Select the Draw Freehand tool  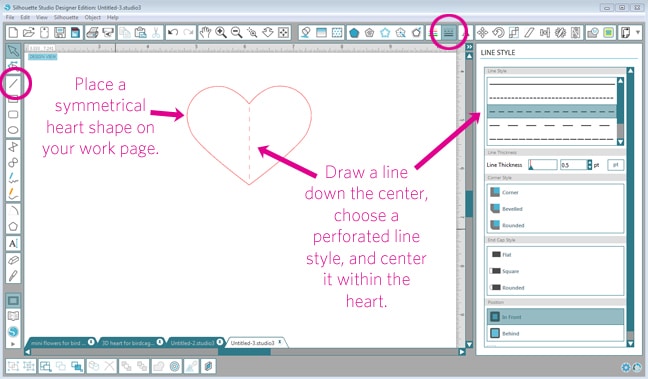[x=13, y=178]
